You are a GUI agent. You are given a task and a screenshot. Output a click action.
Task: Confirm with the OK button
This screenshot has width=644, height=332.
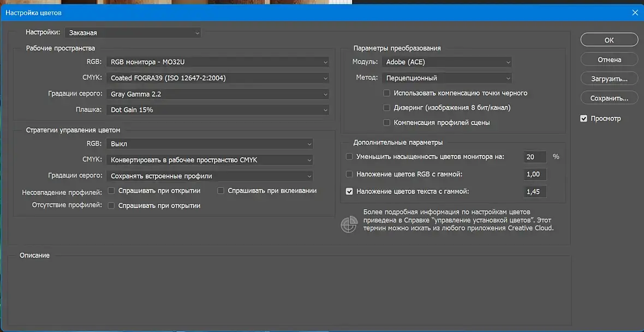click(x=609, y=40)
